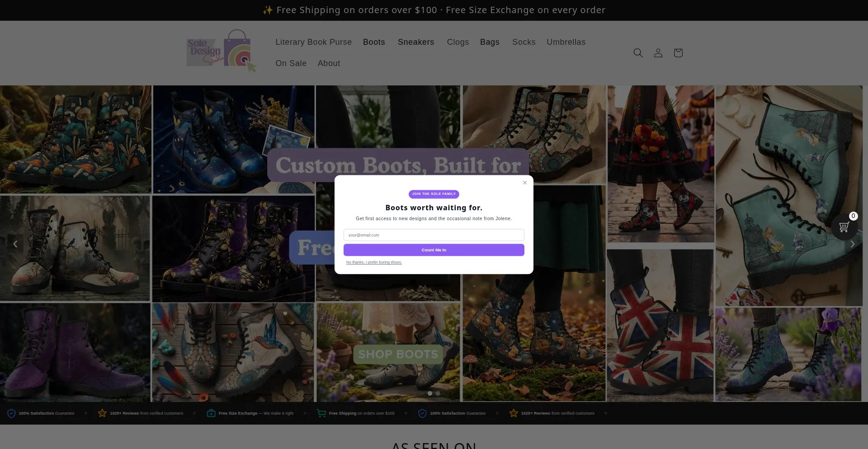This screenshot has width=868, height=449.
Task: Click the Free Shipping cart icon
Action: (x=321, y=413)
